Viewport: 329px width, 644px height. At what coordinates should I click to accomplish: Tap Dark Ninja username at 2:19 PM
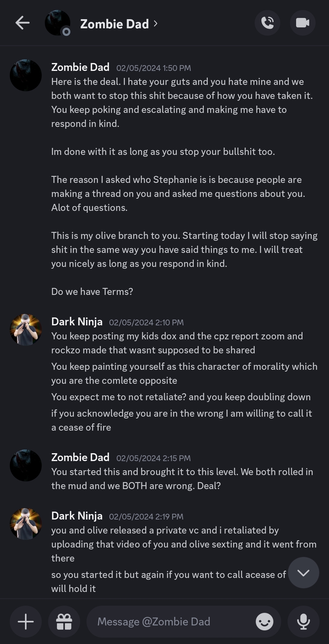(77, 516)
